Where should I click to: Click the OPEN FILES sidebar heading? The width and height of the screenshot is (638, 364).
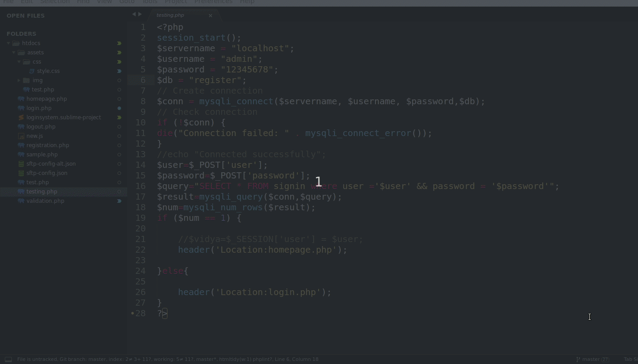pos(26,15)
